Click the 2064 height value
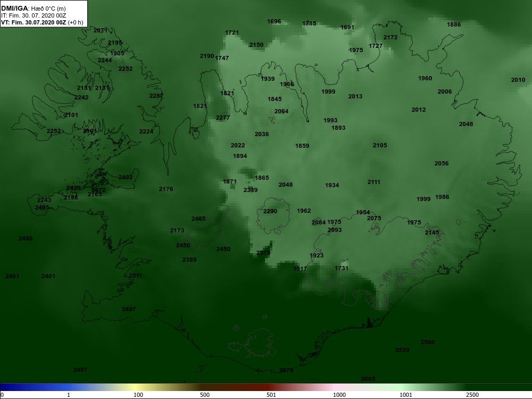532x399 pixels. (x=281, y=111)
